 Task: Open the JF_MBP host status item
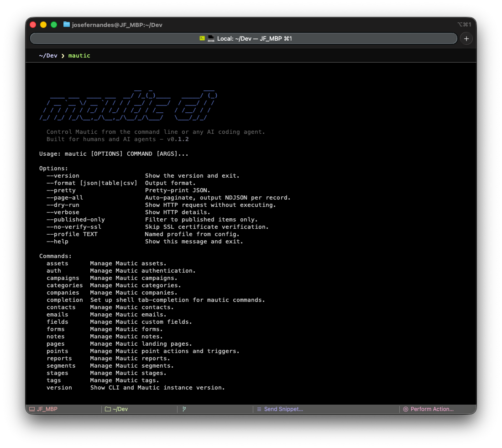pos(43,409)
